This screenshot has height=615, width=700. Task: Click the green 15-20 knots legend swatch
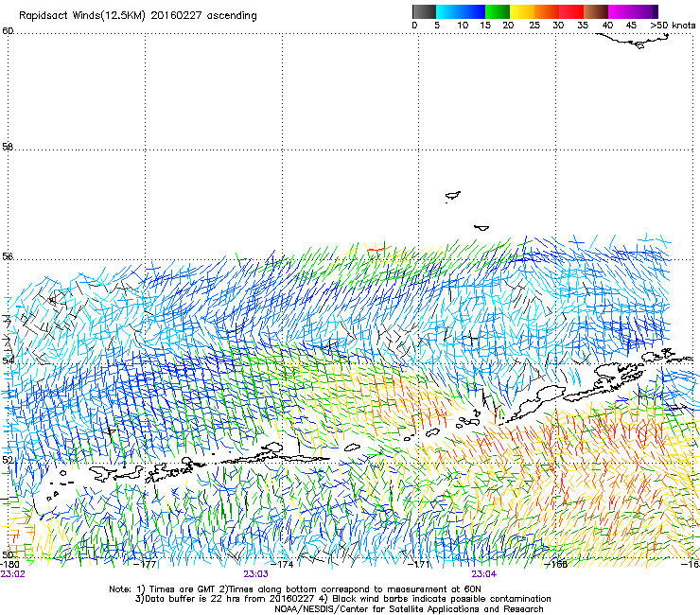click(498, 11)
